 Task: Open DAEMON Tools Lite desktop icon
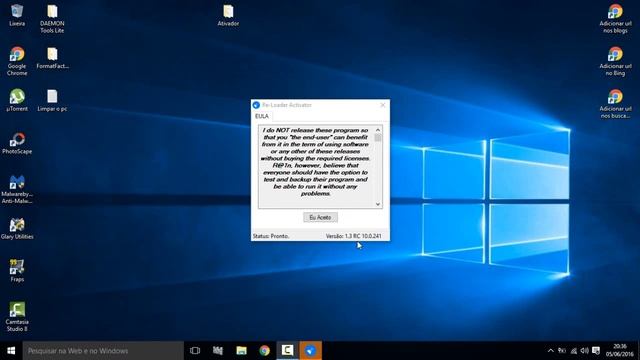[x=52, y=18]
